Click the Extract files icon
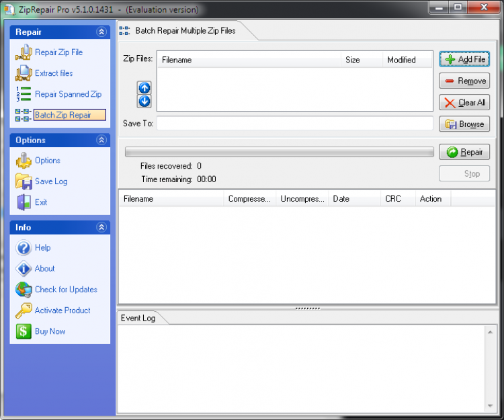504x420 pixels. point(24,73)
